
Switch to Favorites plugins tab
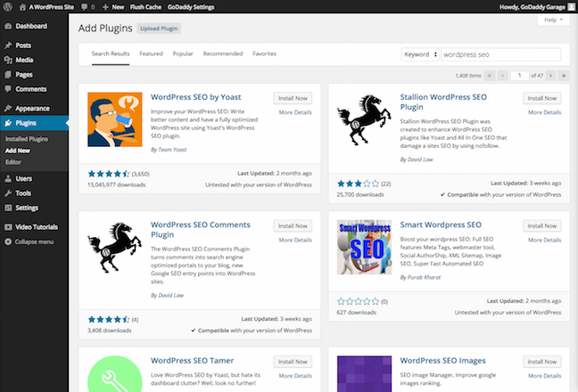264,53
